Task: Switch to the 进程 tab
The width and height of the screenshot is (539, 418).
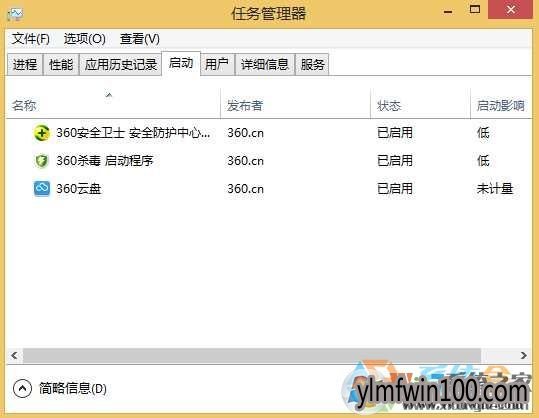Action: tap(25, 64)
